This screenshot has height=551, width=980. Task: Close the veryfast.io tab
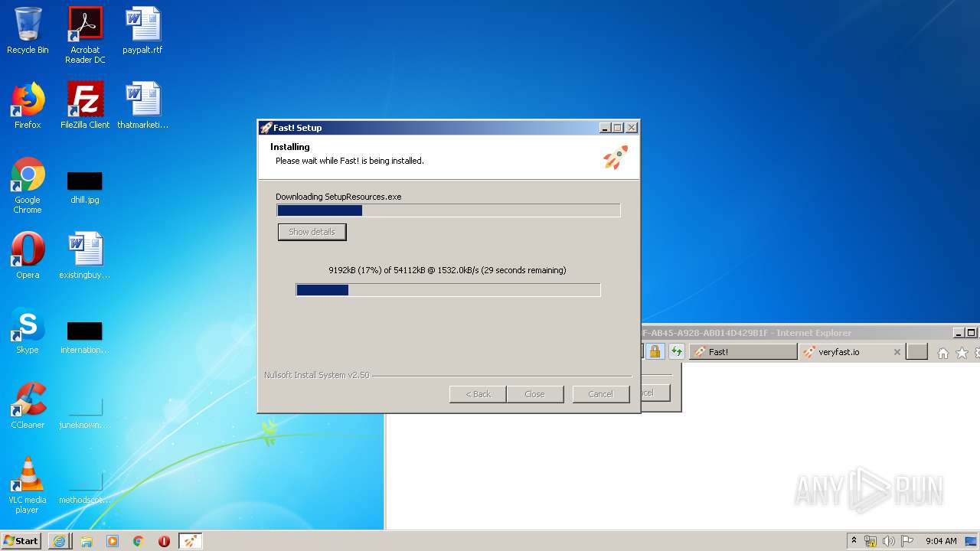[897, 352]
